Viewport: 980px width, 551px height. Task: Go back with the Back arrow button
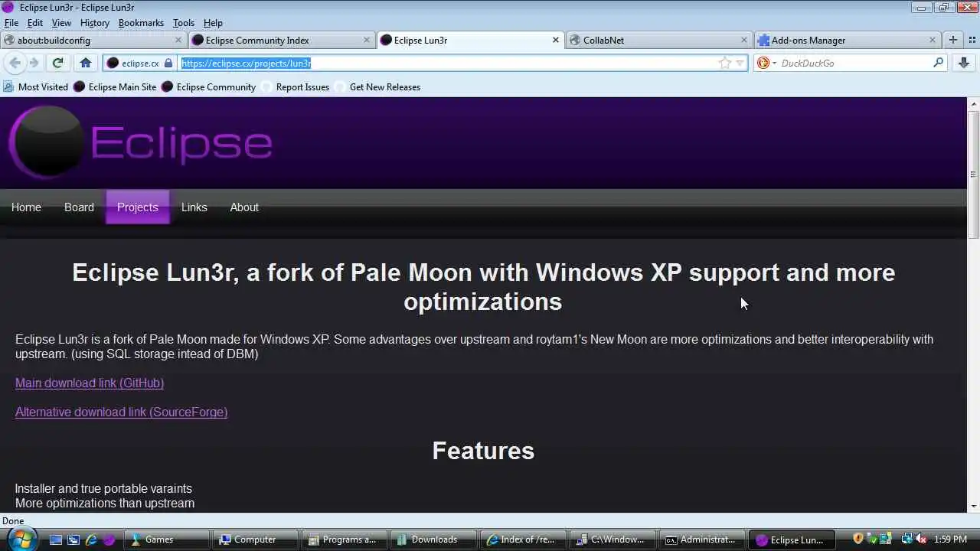(15, 63)
